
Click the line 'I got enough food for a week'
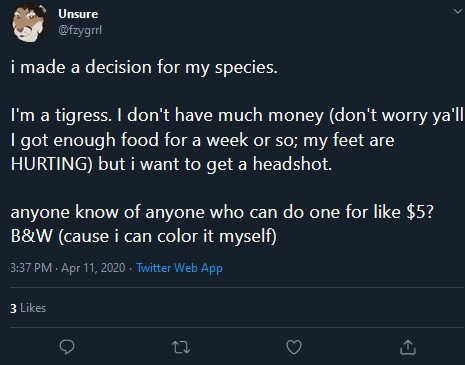202,140
